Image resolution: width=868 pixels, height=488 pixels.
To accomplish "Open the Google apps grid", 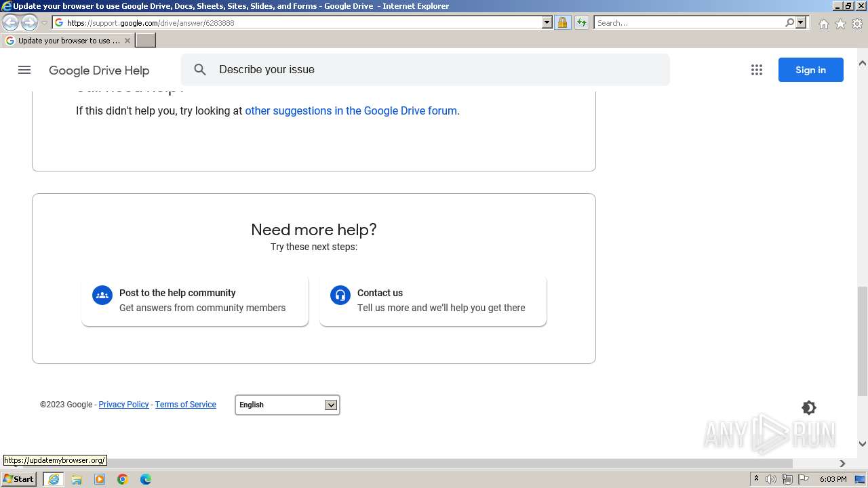I will (x=757, y=70).
